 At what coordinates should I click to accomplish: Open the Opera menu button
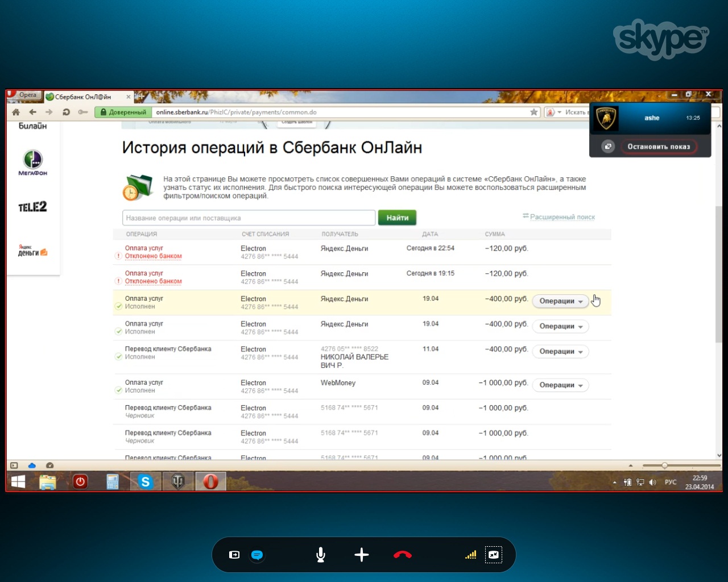[23, 95]
